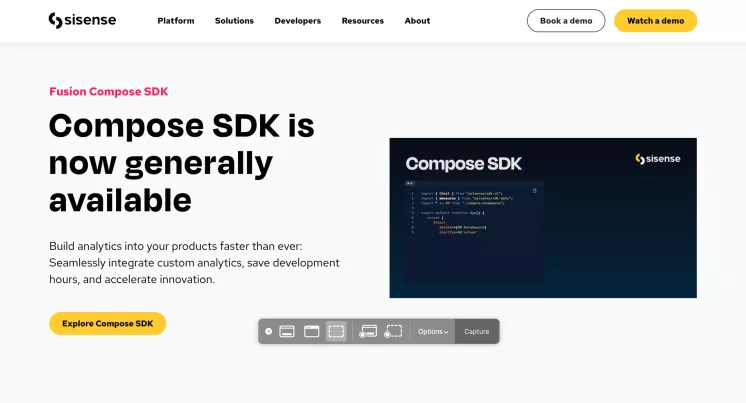Image resolution: width=746 pixels, height=403 pixels.
Task: Open the About menu
Action: pyautogui.click(x=417, y=21)
